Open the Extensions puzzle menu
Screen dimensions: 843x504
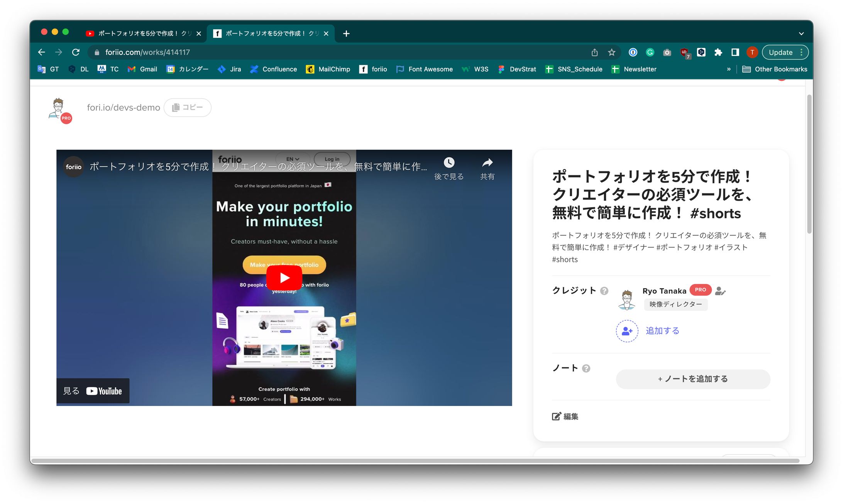tap(718, 52)
